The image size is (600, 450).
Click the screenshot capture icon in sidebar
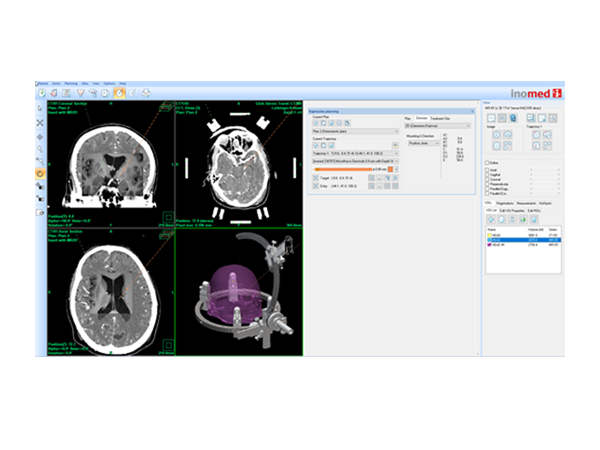[x=40, y=212]
